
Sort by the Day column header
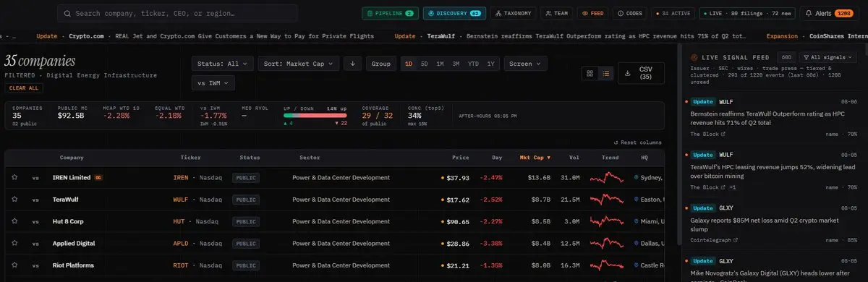(x=497, y=158)
